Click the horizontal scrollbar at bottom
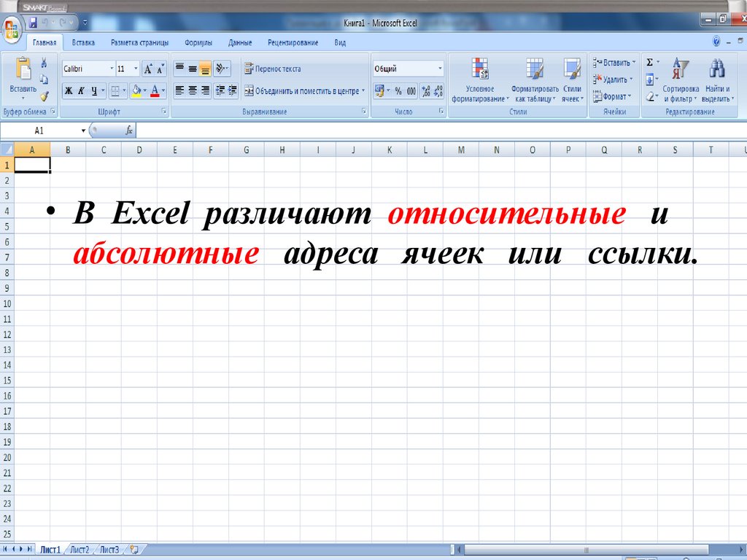Viewport: 747px width, 560px height. pyautogui.click(x=587, y=550)
